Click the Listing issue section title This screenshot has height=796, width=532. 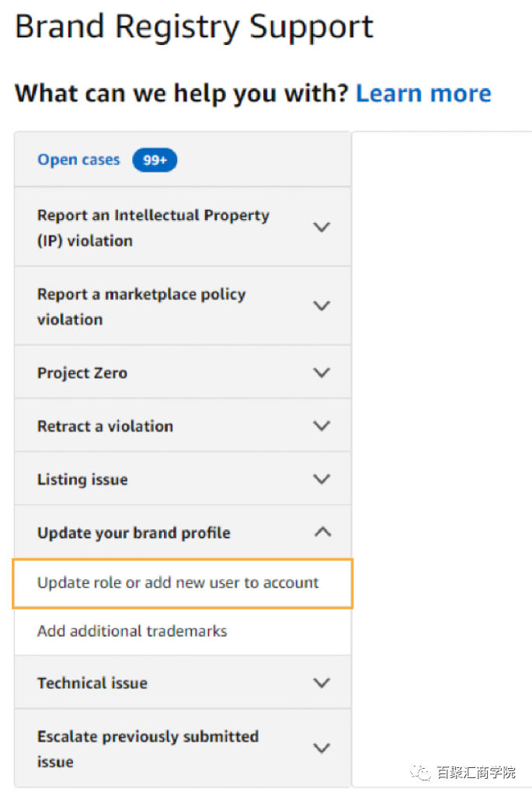tap(82, 480)
